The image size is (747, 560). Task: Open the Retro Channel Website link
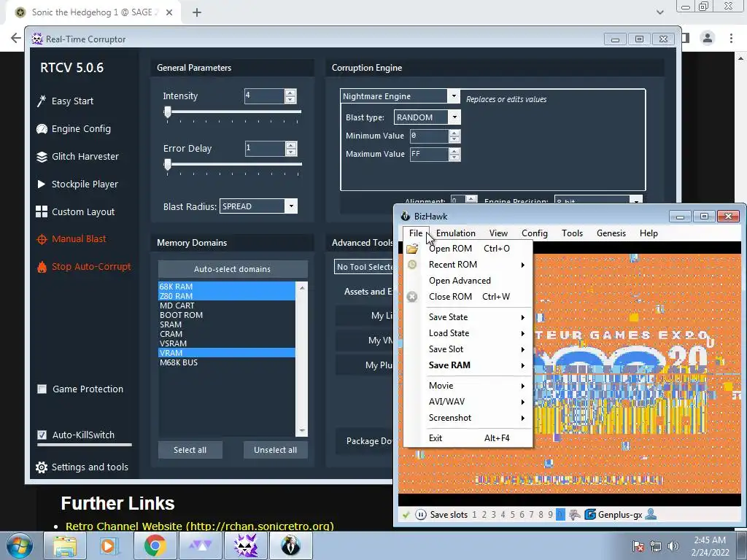[x=200, y=526]
